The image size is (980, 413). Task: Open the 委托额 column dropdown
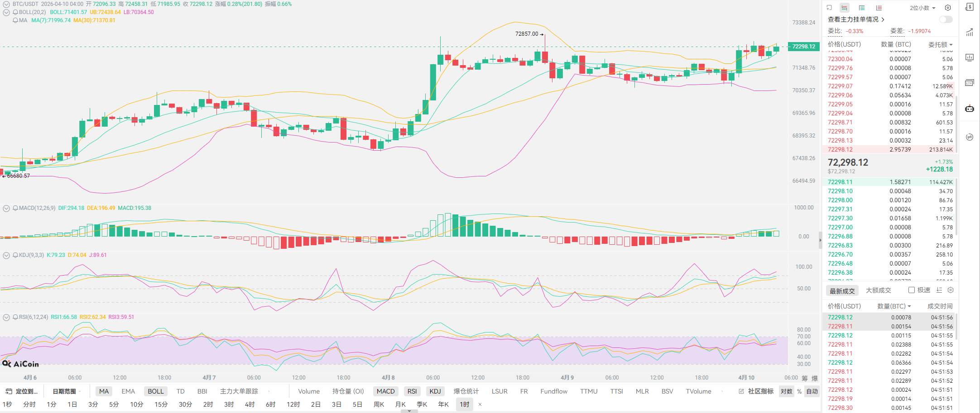pos(940,44)
